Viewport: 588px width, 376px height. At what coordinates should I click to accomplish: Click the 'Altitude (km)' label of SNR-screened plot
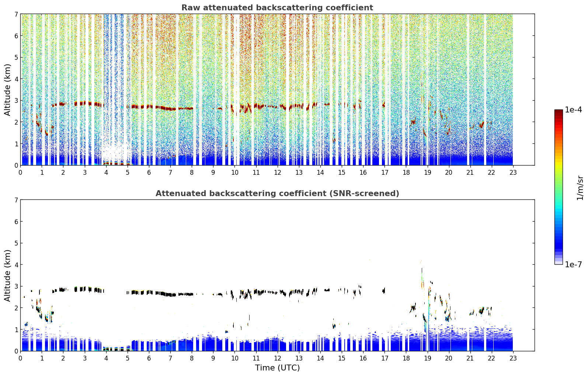coord(8,275)
